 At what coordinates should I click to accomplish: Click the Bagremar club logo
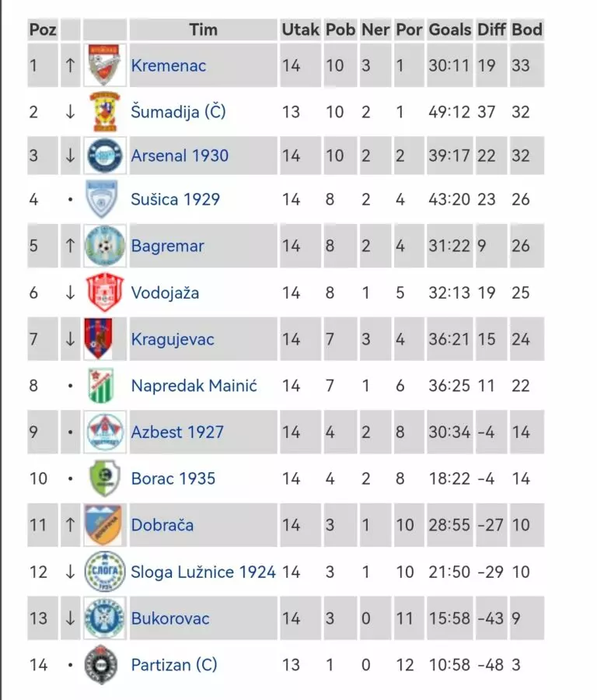(104, 246)
